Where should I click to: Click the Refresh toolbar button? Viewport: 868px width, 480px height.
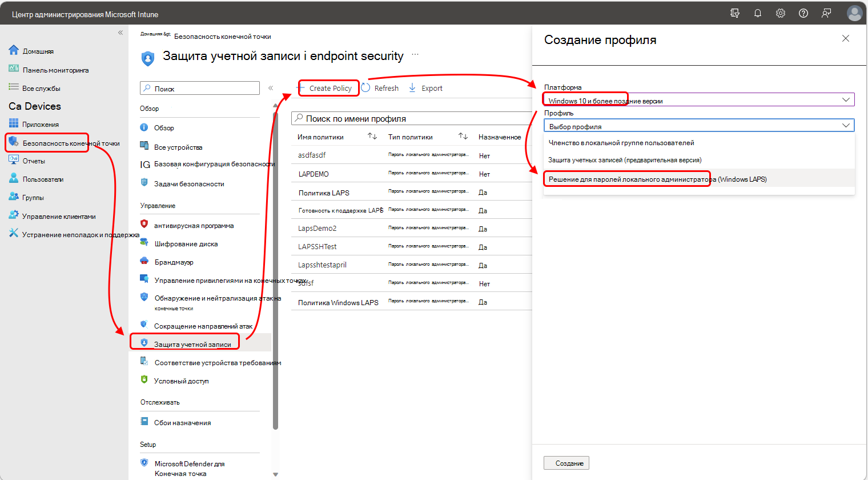click(380, 88)
